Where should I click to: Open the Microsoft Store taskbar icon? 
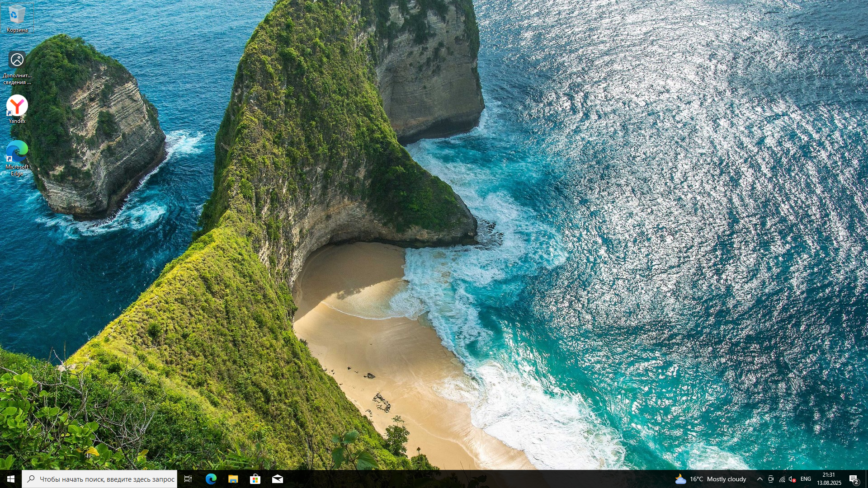click(255, 480)
